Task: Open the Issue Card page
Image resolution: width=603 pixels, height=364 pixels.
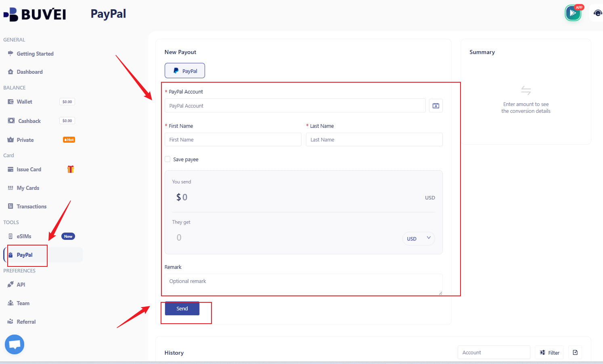Action: [29, 169]
